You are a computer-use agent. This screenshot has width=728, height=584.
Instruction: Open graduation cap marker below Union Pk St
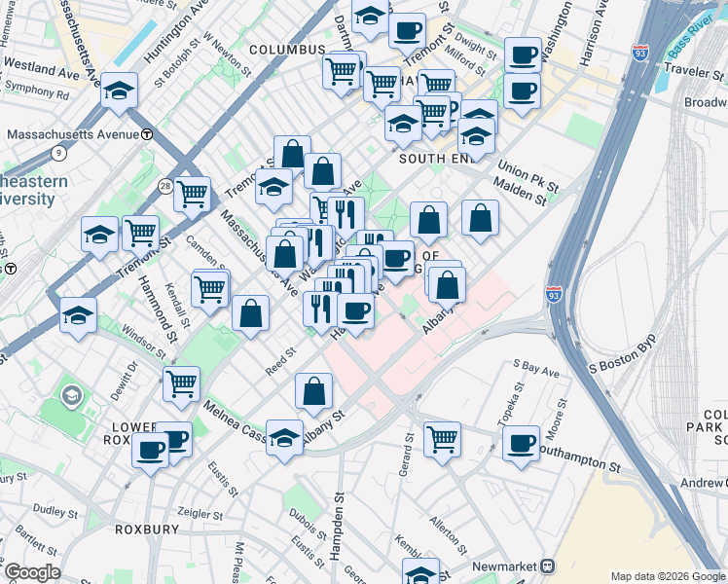coord(476,137)
